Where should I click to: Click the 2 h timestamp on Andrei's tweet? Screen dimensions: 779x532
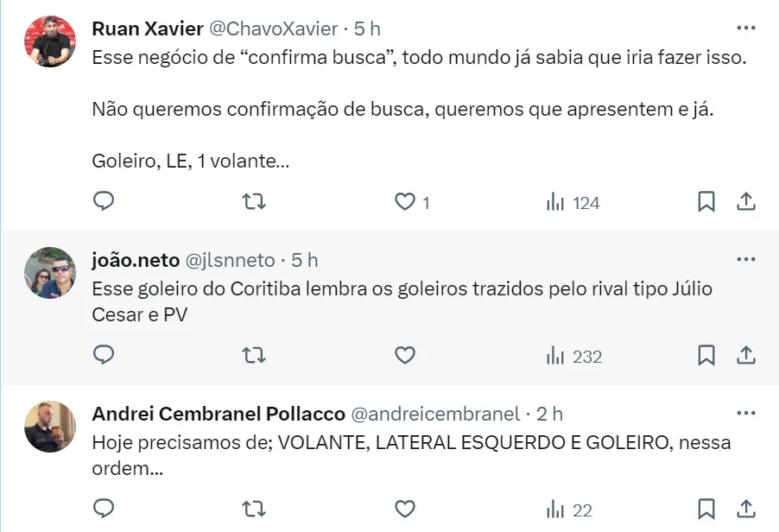549,414
